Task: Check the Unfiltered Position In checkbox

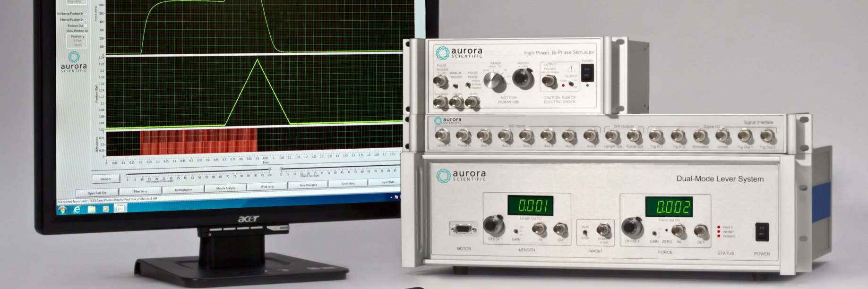Action: tap(86, 14)
